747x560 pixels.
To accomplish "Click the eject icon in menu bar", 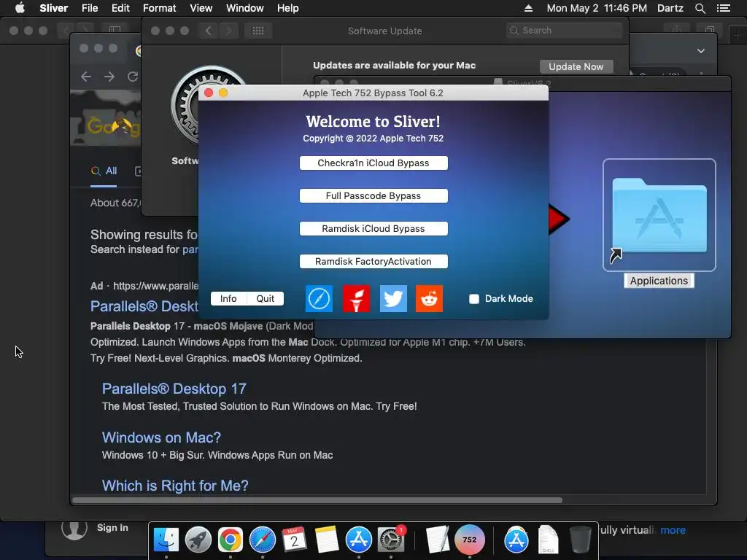I will click(528, 8).
